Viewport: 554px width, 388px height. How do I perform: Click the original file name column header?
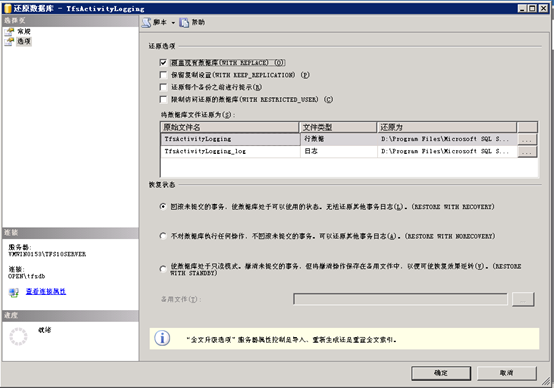click(x=230, y=127)
